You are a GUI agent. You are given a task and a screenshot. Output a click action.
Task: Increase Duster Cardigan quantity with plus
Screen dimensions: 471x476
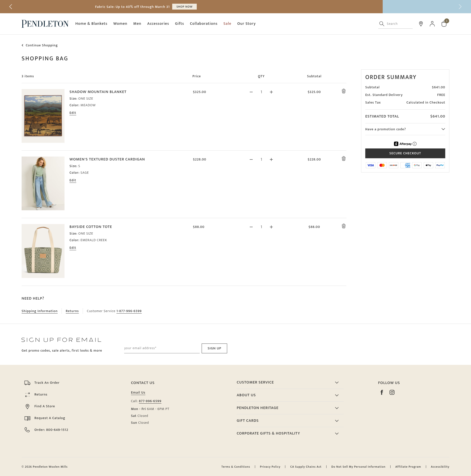pyautogui.click(x=271, y=159)
